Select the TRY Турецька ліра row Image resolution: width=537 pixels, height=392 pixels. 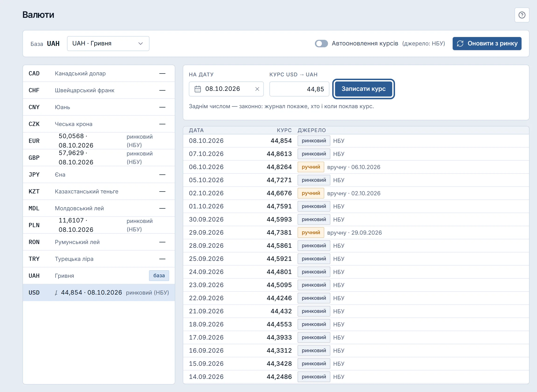click(99, 259)
